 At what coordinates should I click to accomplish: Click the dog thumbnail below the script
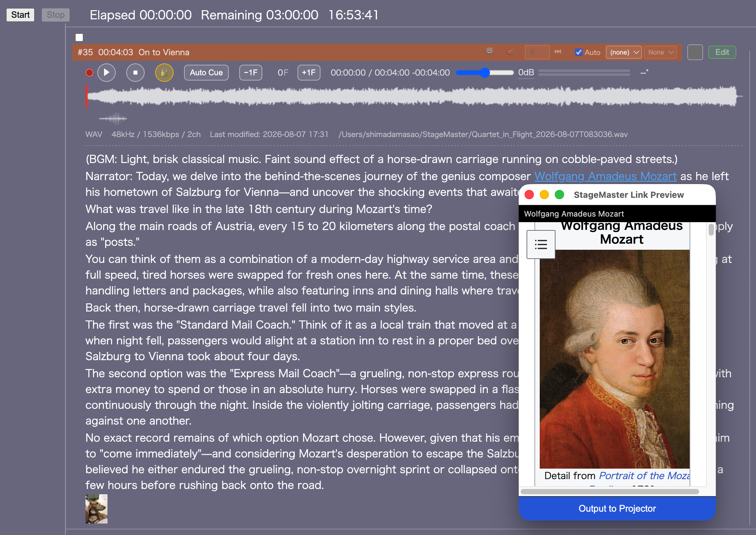(x=96, y=508)
